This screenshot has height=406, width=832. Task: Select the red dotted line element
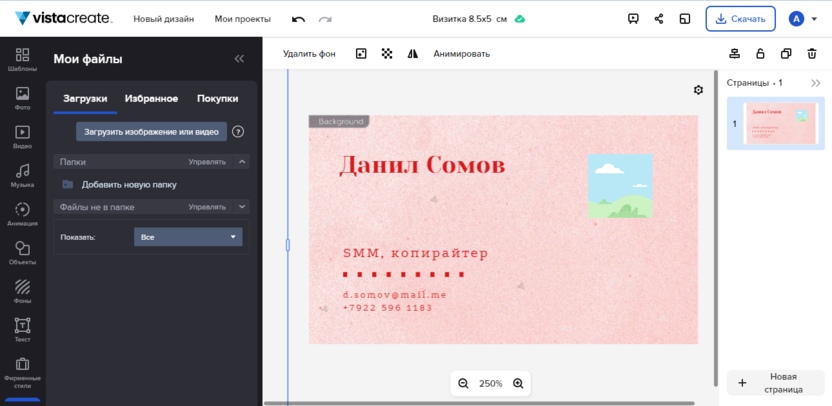pyautogui.click(x=403, y=274)
